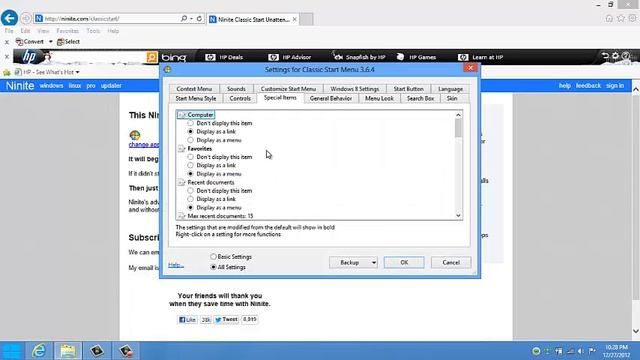Viewport: 640px width, 360px height.
Task: Switch to the Context Menu tab
Action: (194, 89)
